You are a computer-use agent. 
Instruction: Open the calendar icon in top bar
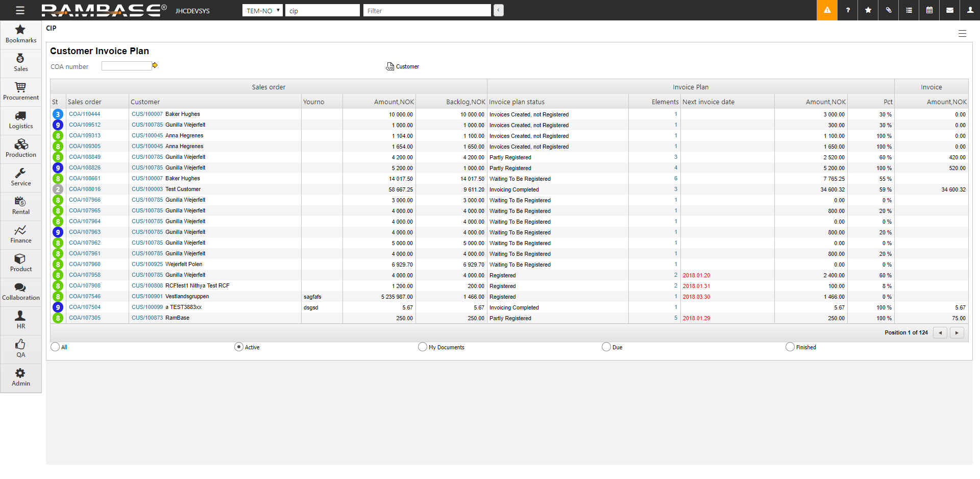pyautogui.click(x=929, y=10)
